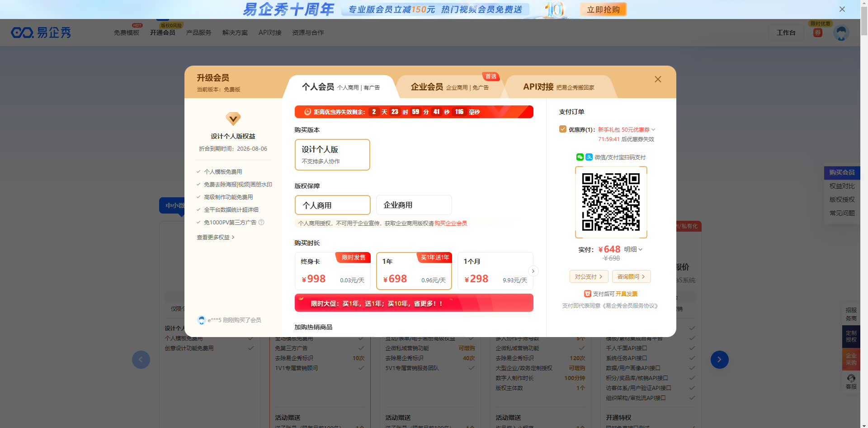Click the 对公支付 button
This screenshot has height=428, width=868.
[589, 276]
